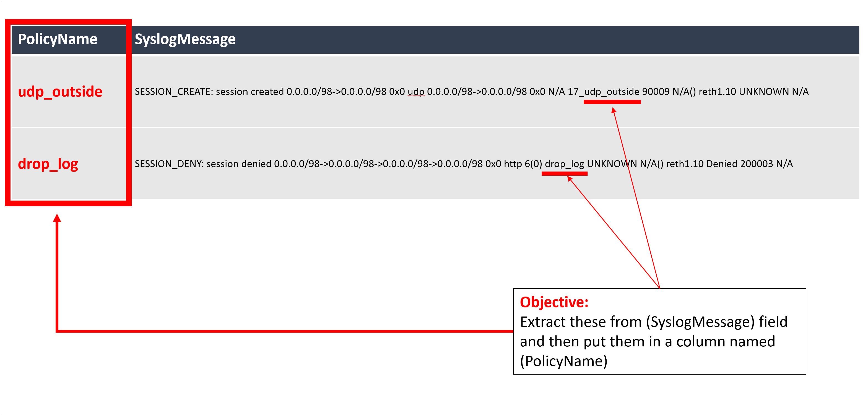Click the (PolicyName) text in objective box
Viewport: 868px width, 415px height.
point(563,361)
